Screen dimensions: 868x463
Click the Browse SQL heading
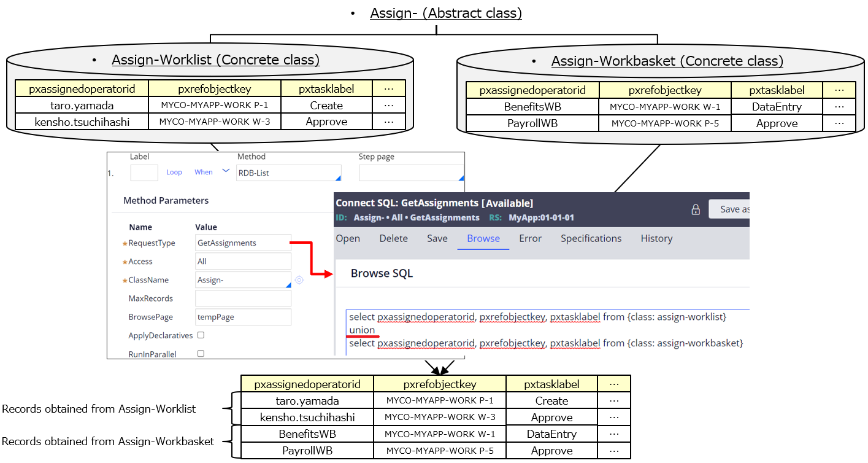point(382,273)
